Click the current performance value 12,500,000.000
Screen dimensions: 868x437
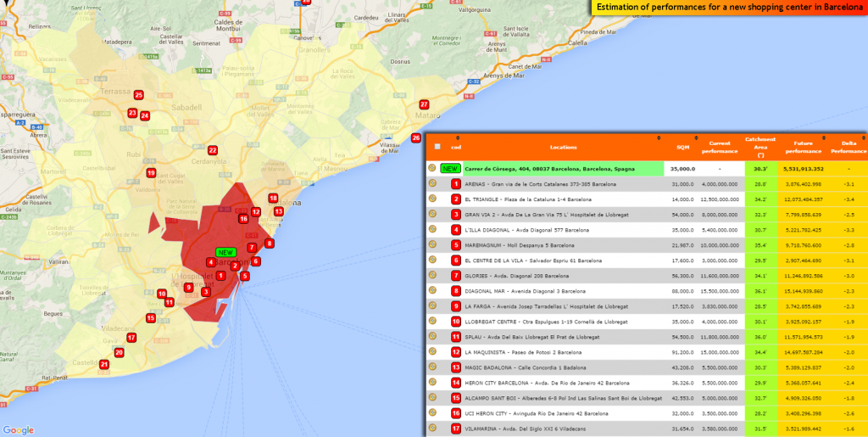718,199
